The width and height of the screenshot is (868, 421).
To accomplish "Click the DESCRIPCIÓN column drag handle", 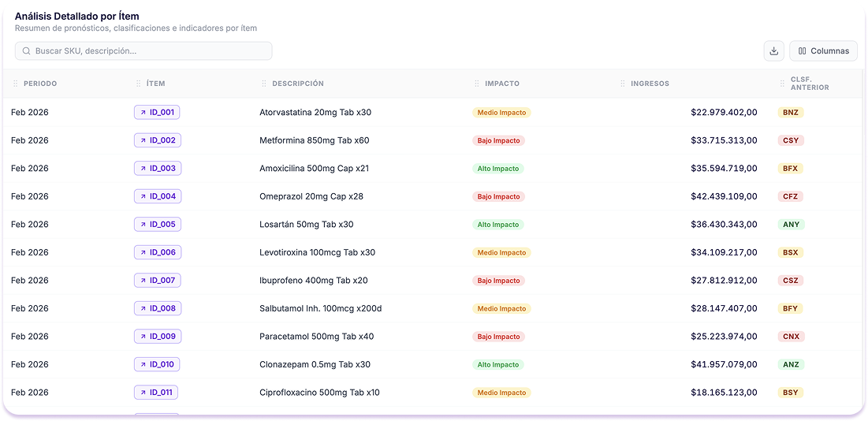I will point(264,84).
